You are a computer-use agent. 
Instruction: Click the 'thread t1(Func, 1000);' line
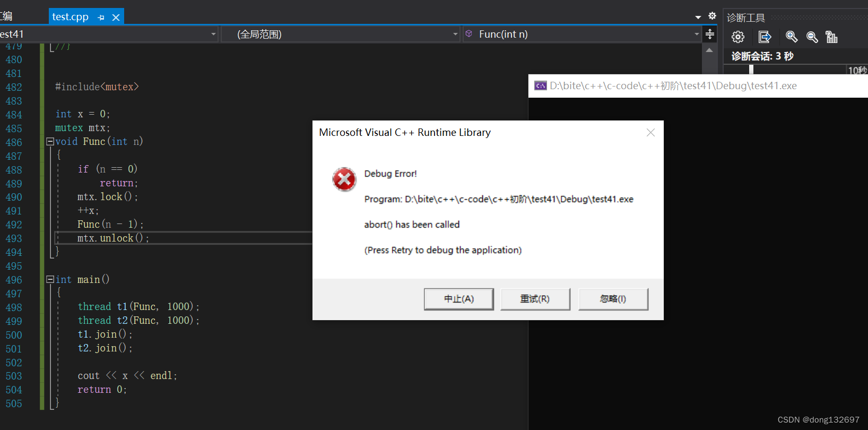138,307
